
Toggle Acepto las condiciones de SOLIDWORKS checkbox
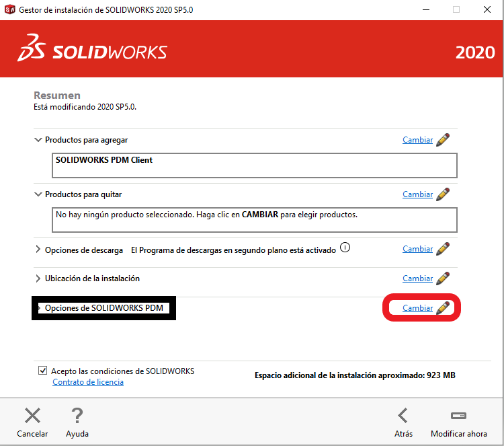click(x=42, y=371)
